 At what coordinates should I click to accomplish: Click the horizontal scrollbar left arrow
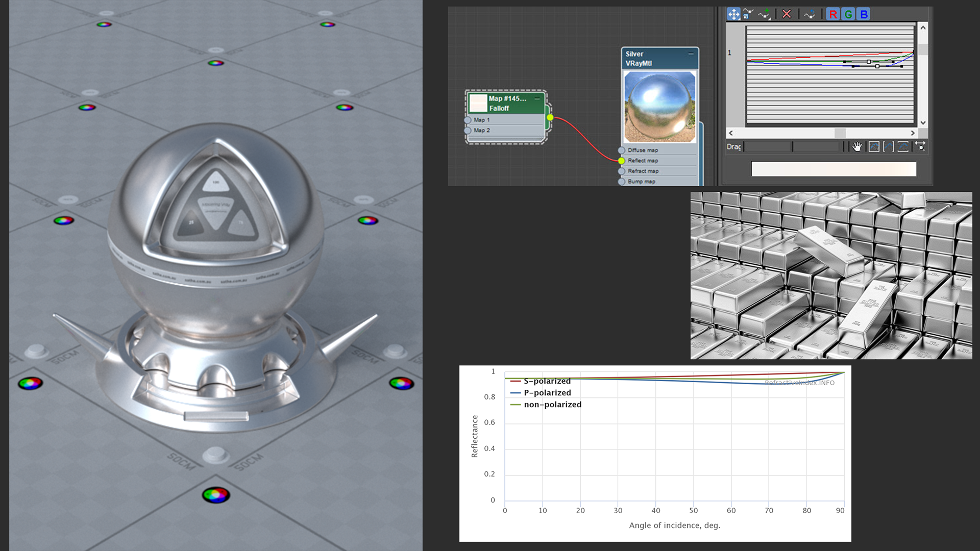pos(731,133)
